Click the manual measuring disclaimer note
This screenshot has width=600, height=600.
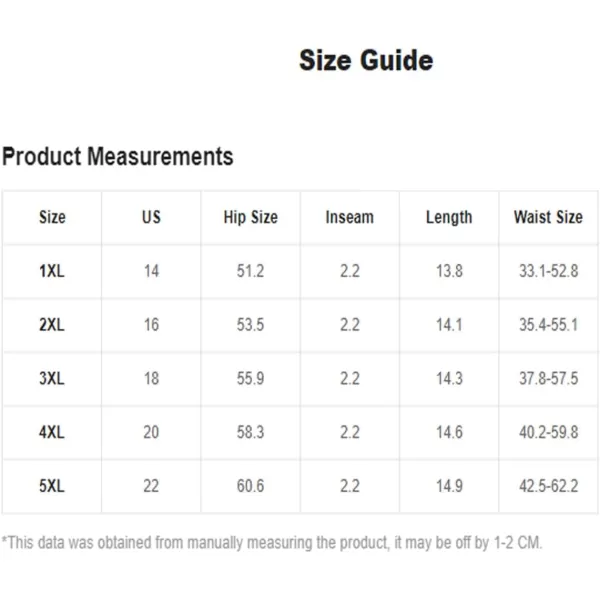coord(272,543)
